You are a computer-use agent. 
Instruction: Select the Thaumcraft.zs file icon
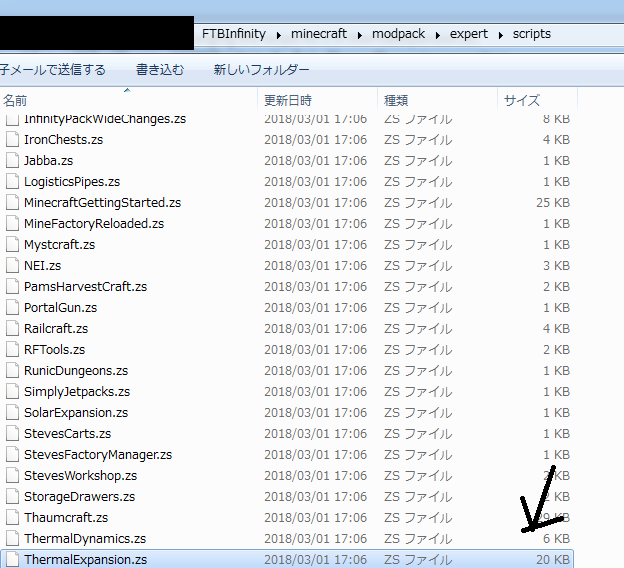point(12,517)
